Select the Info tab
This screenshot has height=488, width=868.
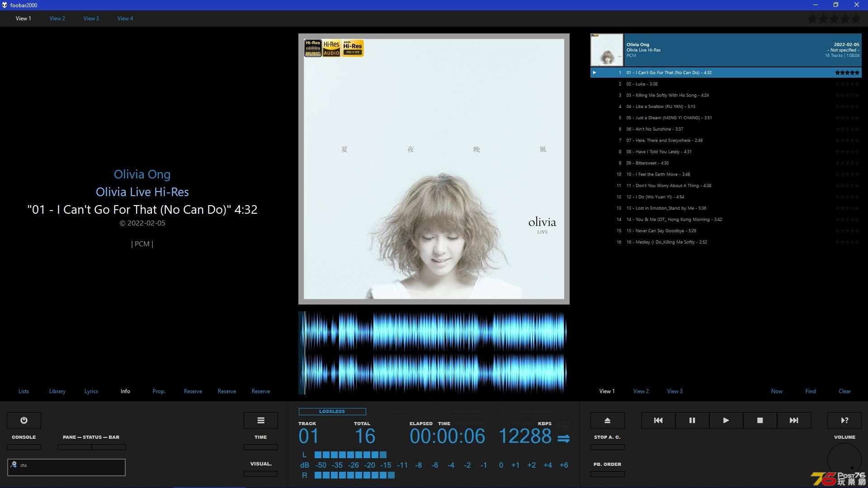pos(125,391)
